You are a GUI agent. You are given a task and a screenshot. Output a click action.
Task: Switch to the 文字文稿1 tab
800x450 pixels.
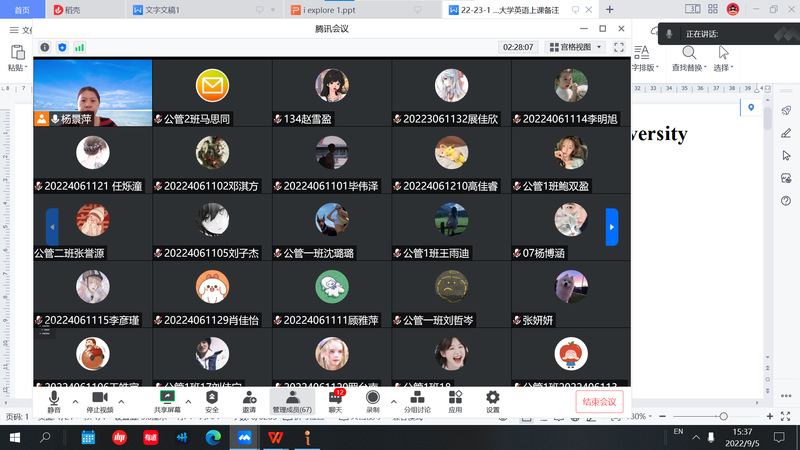tap(180, 10)
